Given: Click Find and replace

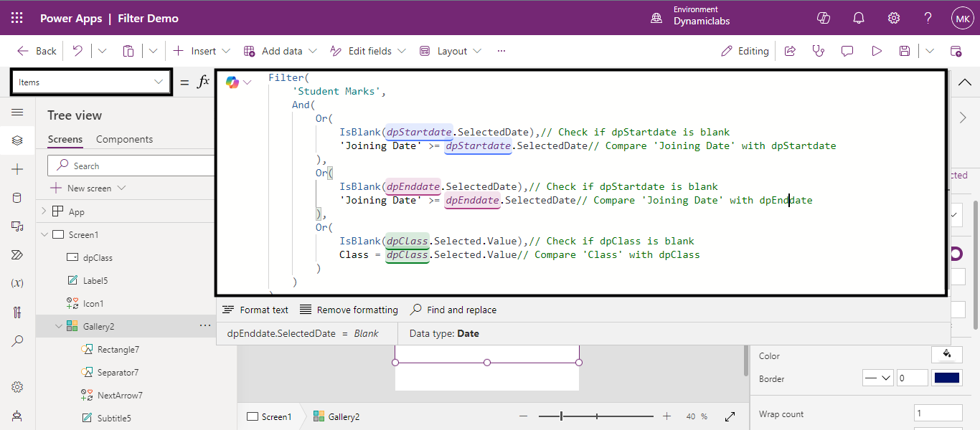Looking at the screenshot, I should point(453,310).
